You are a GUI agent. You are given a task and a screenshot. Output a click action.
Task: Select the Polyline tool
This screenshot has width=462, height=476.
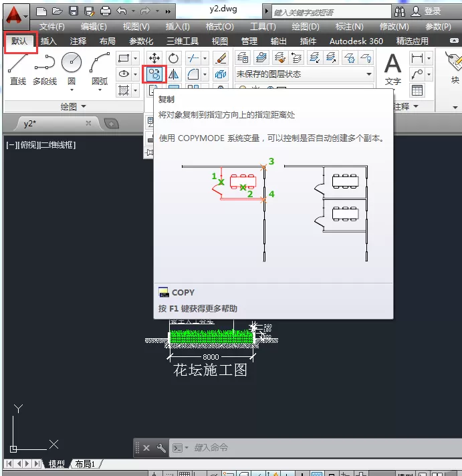coord(45,70)
